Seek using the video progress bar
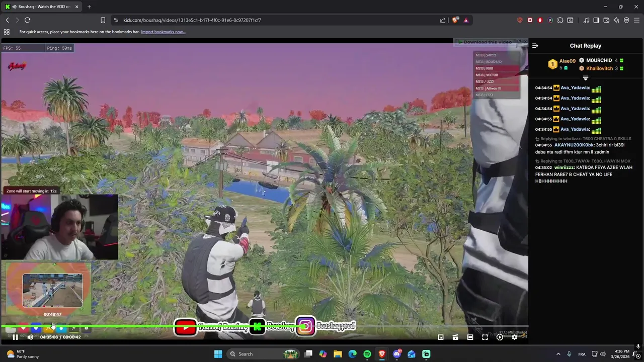Image resolution: width=644 pixels, height=362 pixels. 264,326
